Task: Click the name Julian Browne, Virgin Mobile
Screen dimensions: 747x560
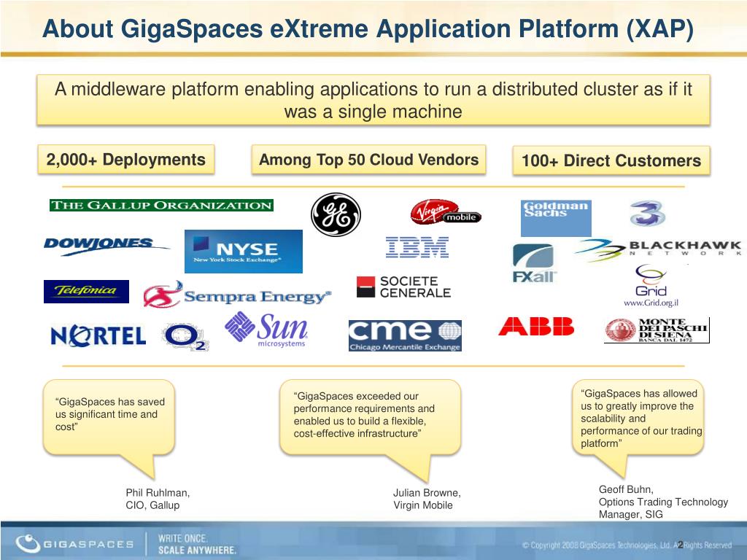Action: click(427, 499)
